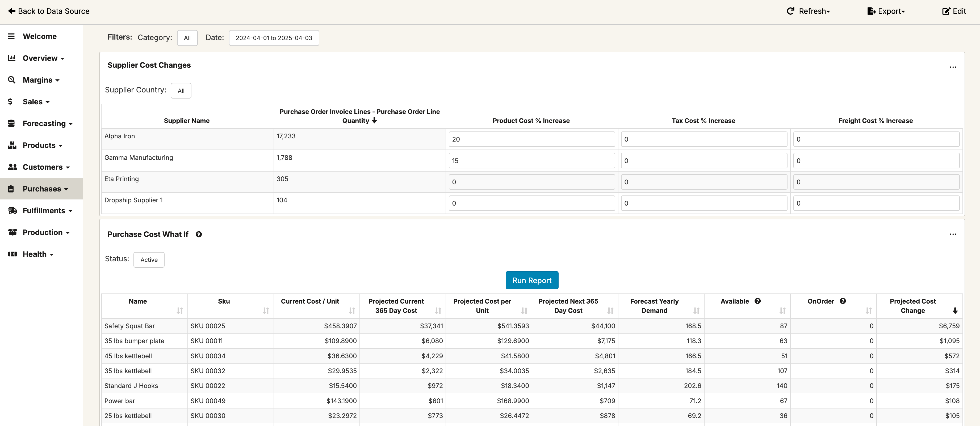Click the Welcome hamburger menu icon

coord(11,36)
